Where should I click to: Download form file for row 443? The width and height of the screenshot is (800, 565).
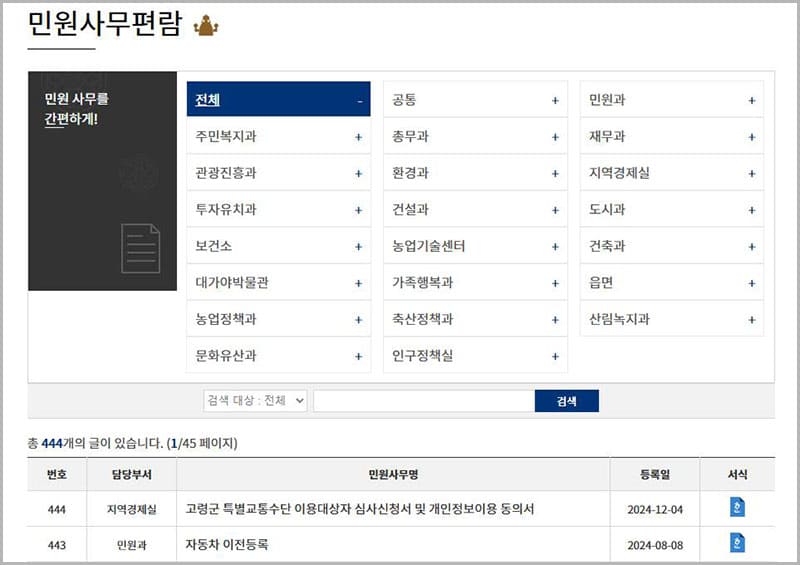tap(737, 544)
